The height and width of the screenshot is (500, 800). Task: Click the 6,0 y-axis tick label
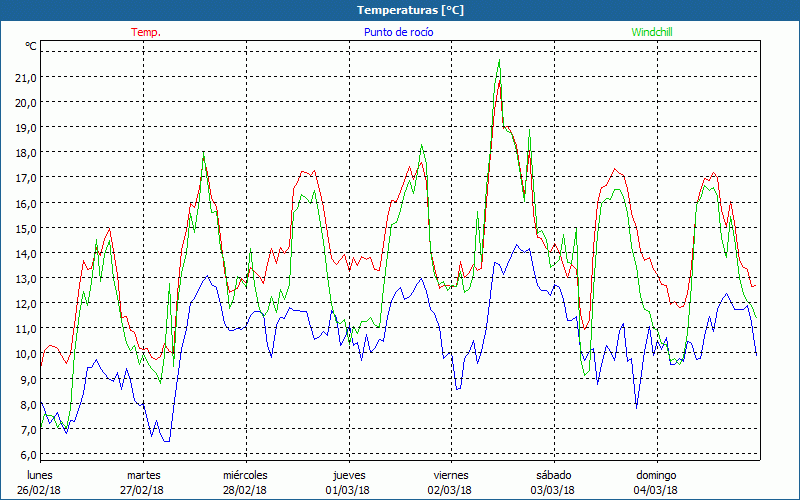pyautogui.click(x=25, y=454)
